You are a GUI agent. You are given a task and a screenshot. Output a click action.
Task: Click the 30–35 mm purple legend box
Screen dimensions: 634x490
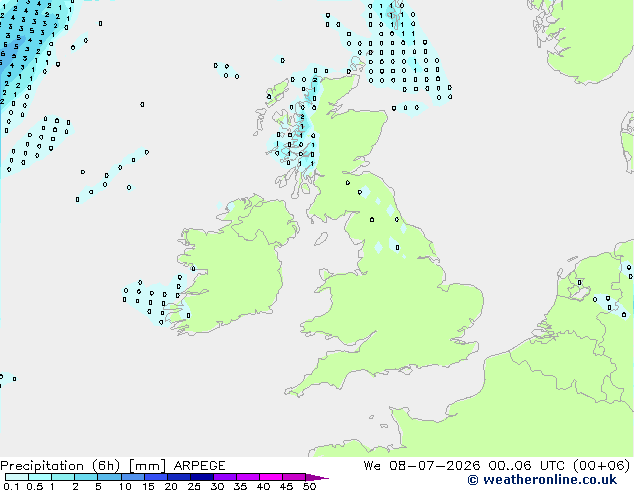coord(225,477)
